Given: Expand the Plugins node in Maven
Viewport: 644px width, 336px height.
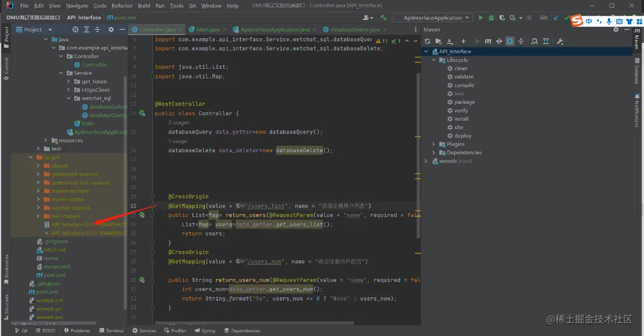Looking at the screenshot, I should [x=434, y=144].
